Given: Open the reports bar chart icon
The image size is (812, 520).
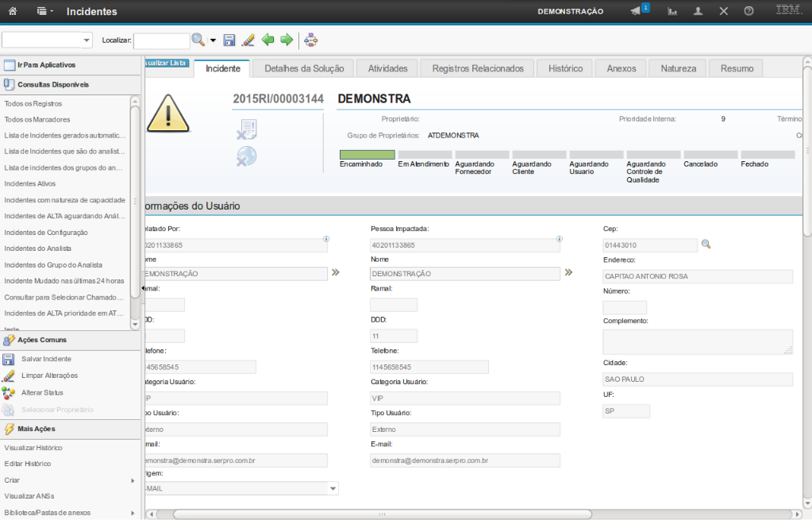Looking at the screenshot, I should click(x=672, y=11).
